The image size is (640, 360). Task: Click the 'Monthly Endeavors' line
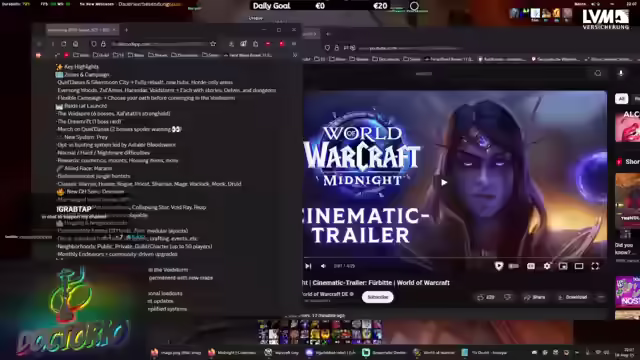117,254
